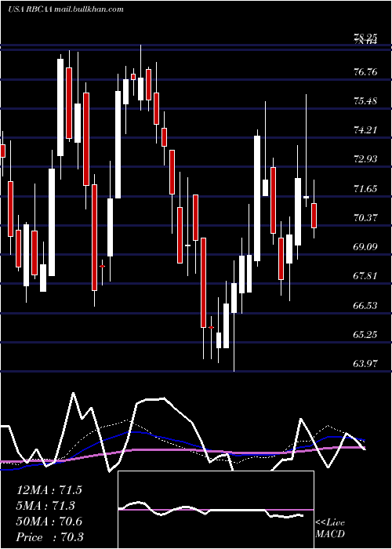Click the '5MA : 71.3' reading
This screenshot has height=549, width=392.
click(x=46, y=506)
